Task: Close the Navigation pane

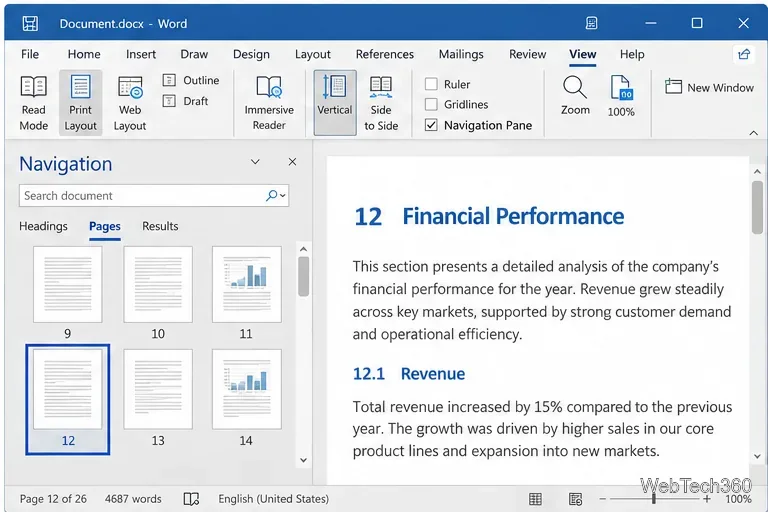Action: (292, 162)
